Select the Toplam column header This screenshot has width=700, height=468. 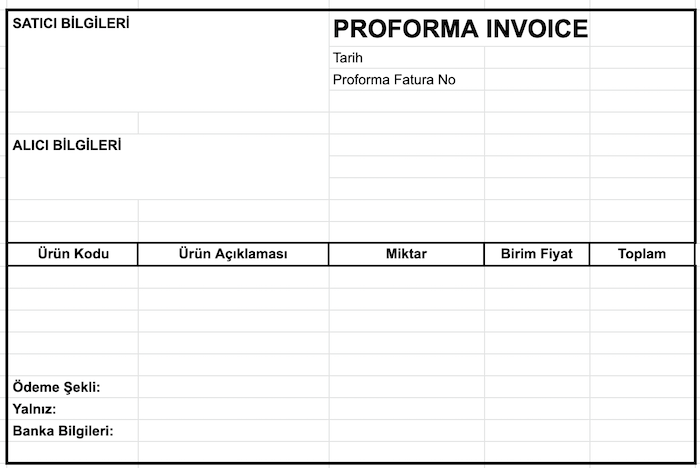[642, 254]
